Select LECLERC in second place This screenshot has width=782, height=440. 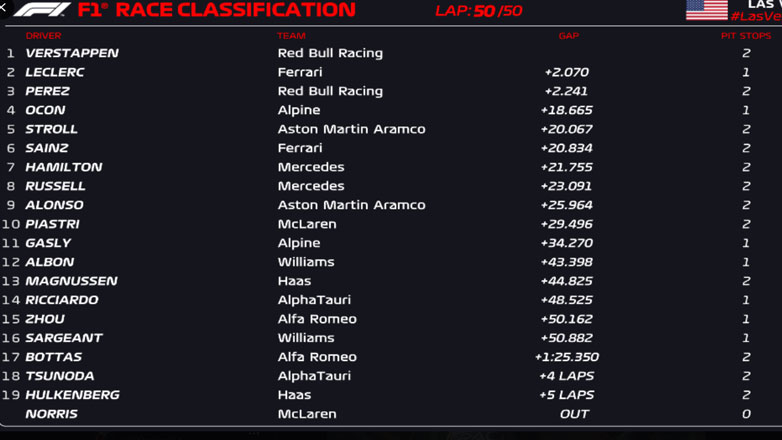[x=55, y=72]
